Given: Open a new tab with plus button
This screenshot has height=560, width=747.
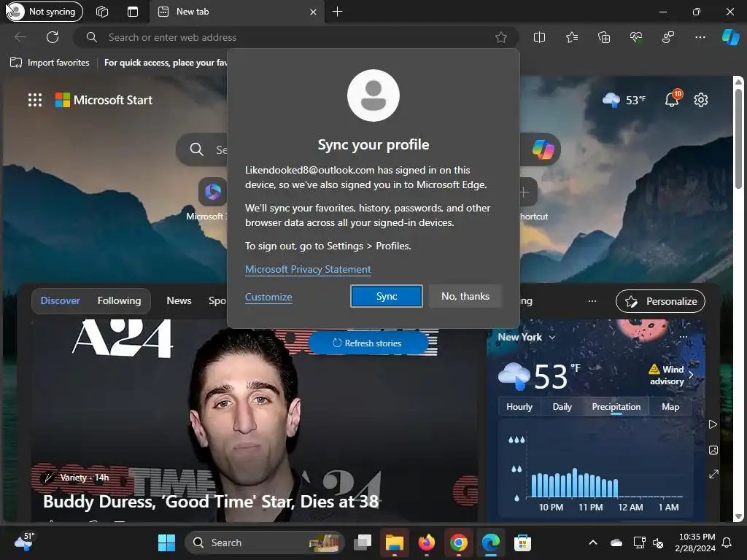Looking at the screenshot, I should [x=337, y=12].
